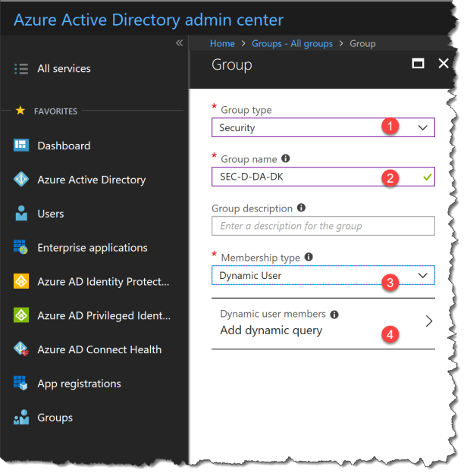Viewport: 467px width, 476px height.
Task: Maximize the Group blade panel
Action: pyautogui.click(x=418, y=64)
